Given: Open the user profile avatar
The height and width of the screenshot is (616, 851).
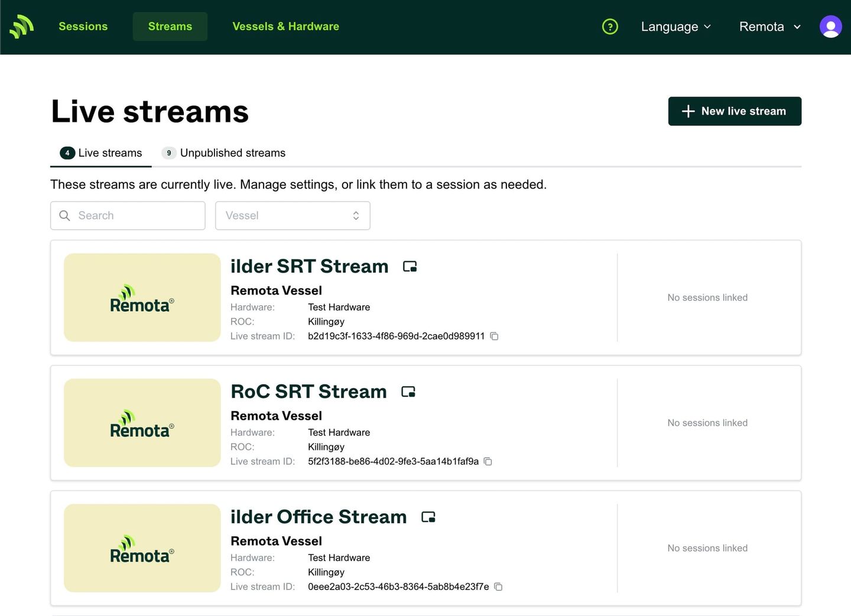Looking at the screenshot, I should coord(830,27).
